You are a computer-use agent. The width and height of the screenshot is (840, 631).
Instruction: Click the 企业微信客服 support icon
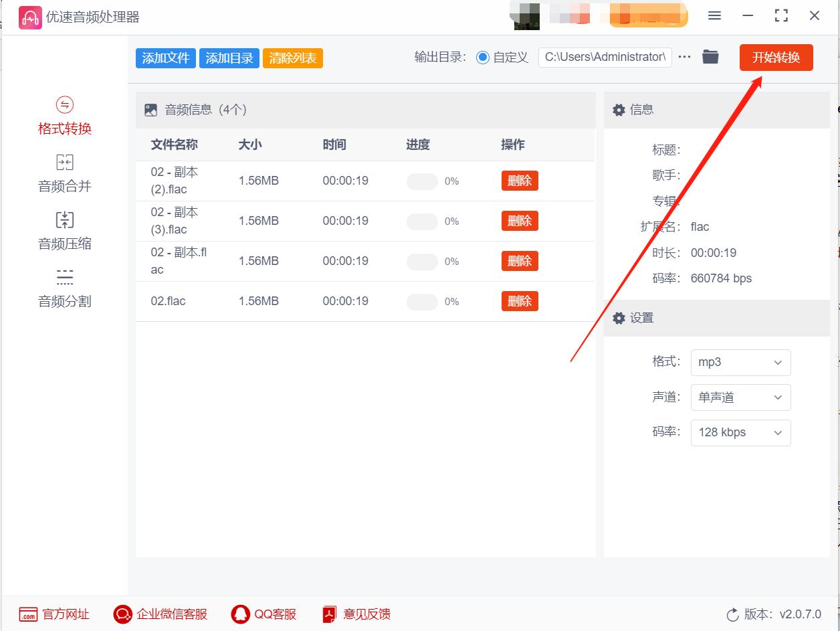122,614
